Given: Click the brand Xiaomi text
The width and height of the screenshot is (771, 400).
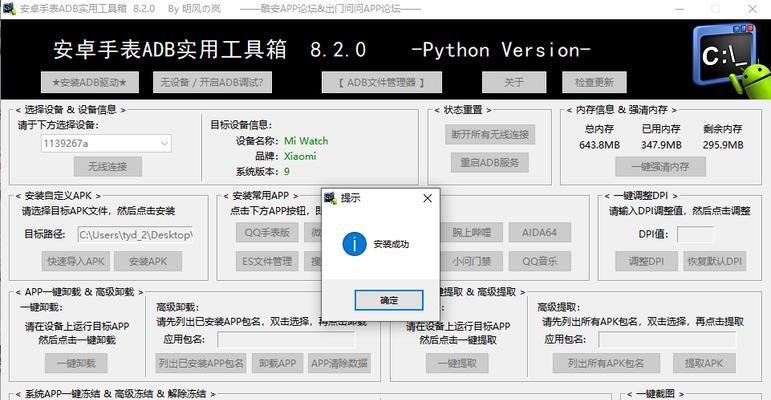Looking at the screenshot, I should pos(300,156).
